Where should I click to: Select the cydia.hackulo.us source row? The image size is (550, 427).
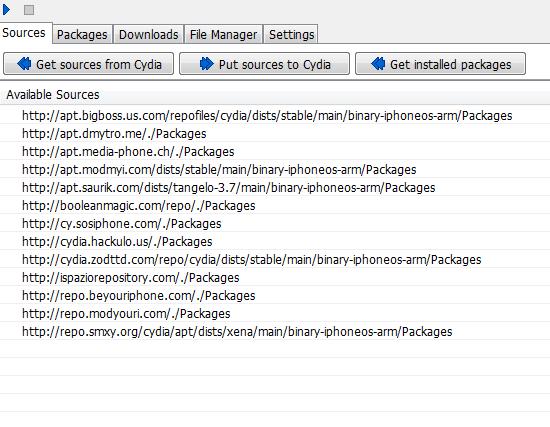tap(275, 241)
